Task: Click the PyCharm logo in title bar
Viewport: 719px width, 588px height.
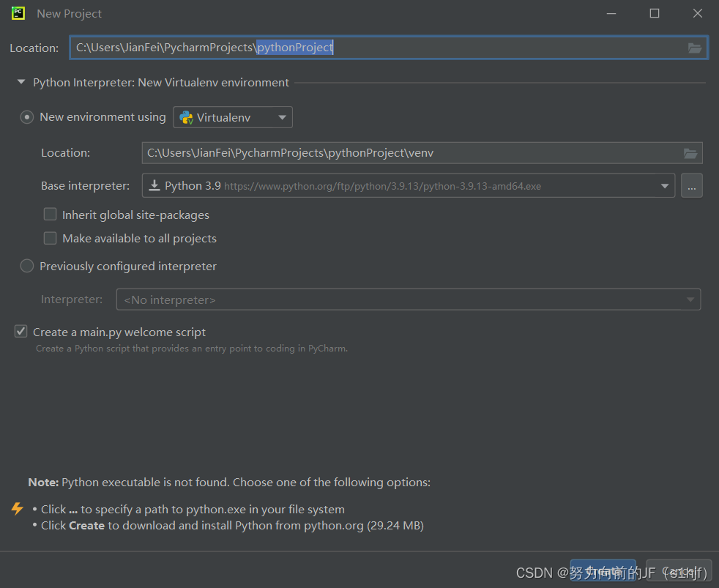Action: click(x=18, y=13)
